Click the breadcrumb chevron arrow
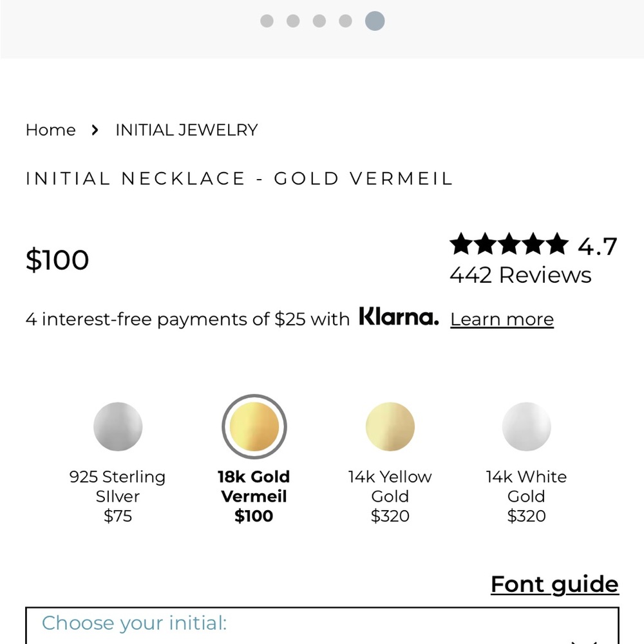Image resolution: width=644 pixels, height=644 pixels. click(95, 130)
